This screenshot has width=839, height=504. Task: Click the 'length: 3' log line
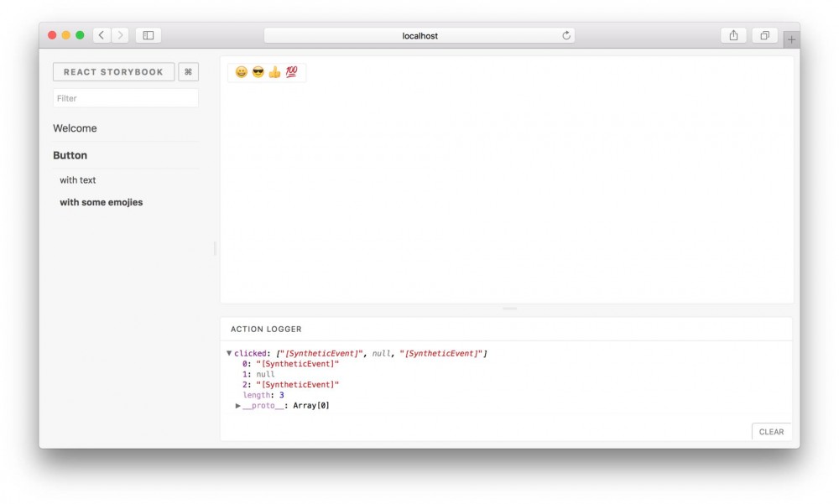pos(263,395)
